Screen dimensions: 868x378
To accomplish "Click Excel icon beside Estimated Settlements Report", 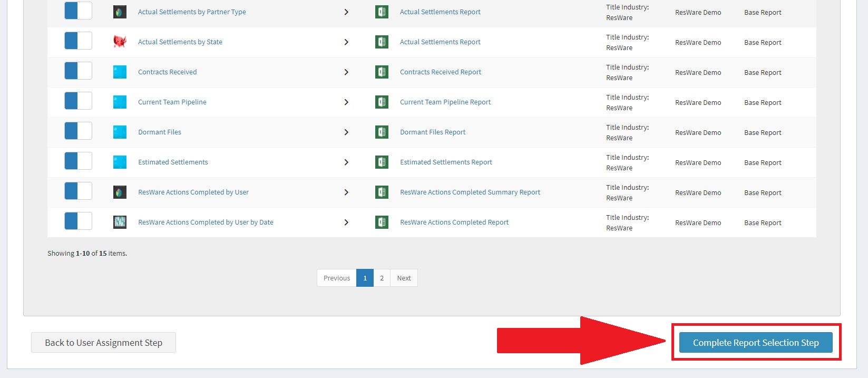I will (x=382, y=162).
